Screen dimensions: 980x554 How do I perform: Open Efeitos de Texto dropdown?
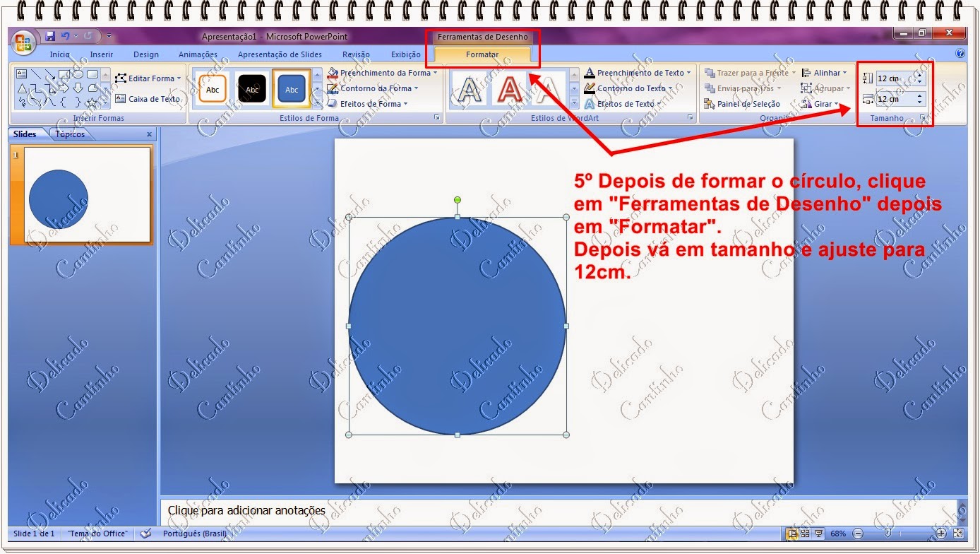[624, 104]
